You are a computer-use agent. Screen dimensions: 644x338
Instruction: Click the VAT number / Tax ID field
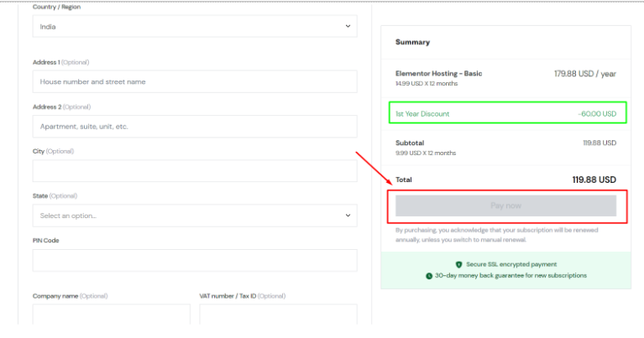coord(278,315)
